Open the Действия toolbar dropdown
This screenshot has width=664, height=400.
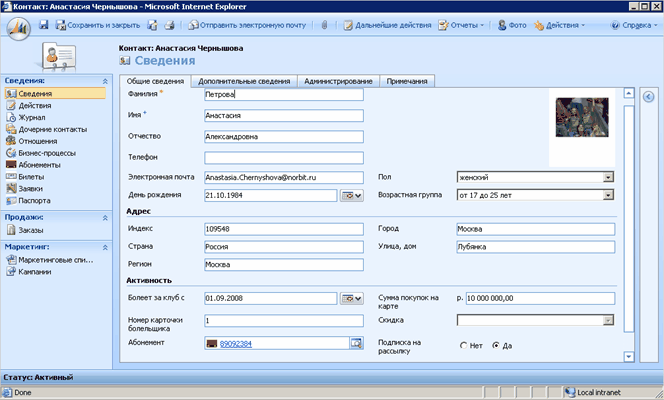pyautogui.click(x=559, y=25)
